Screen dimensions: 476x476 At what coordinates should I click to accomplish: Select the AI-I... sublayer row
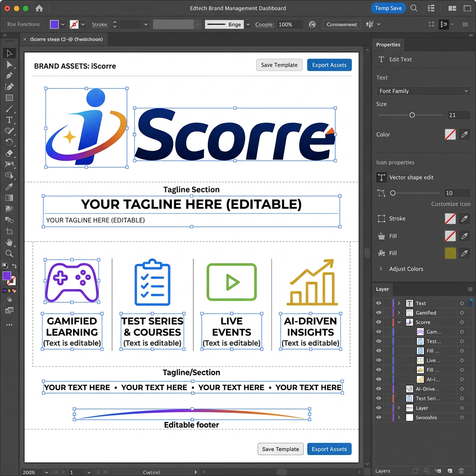click(x=423, y=379)
